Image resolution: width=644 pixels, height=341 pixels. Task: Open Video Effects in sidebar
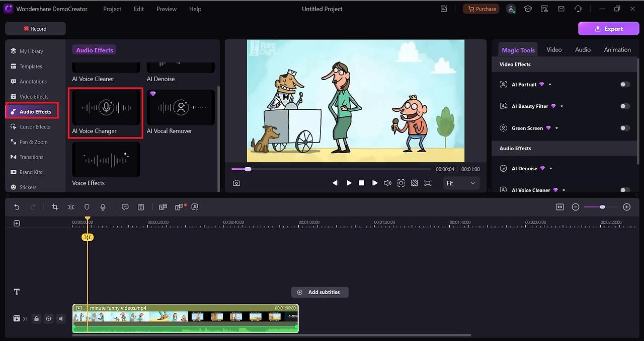(x=34, y=97)
